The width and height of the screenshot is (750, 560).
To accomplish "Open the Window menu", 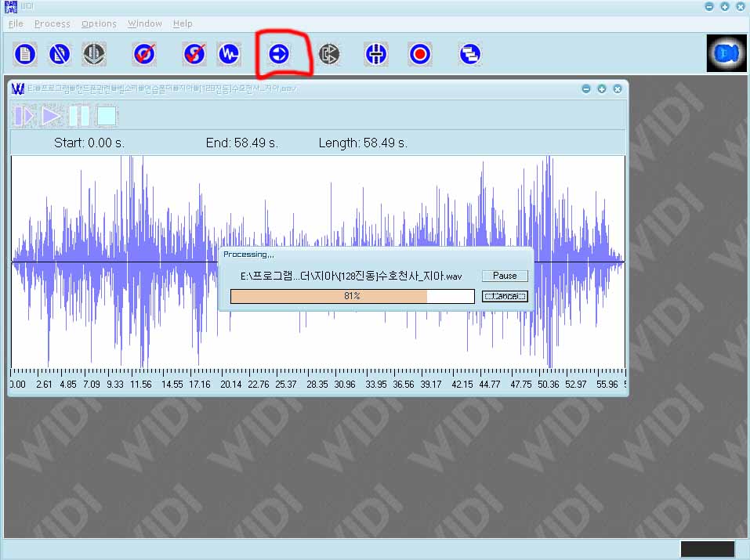I will (x=145, y=23).
